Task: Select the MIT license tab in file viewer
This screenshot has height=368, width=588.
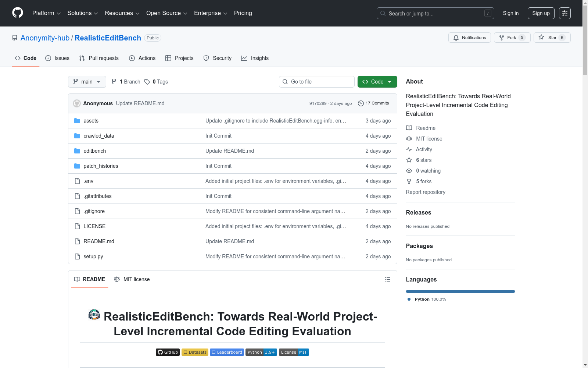Action: (x=132, y=279)
